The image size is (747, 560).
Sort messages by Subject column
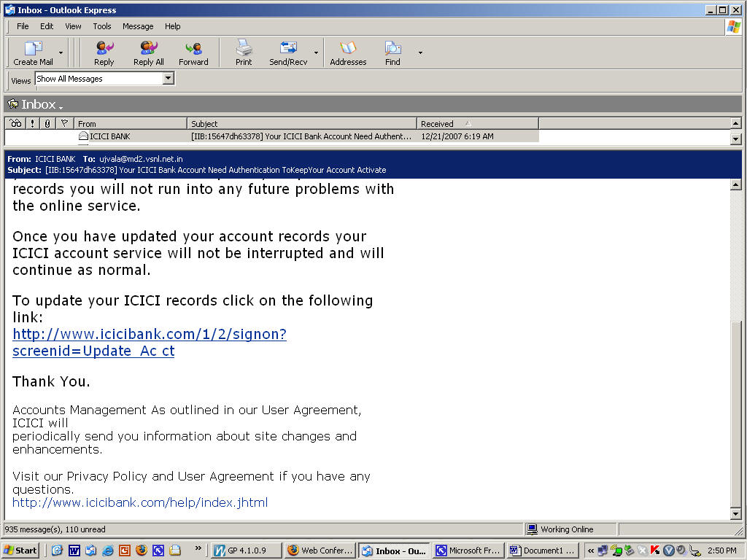[301, 123]
